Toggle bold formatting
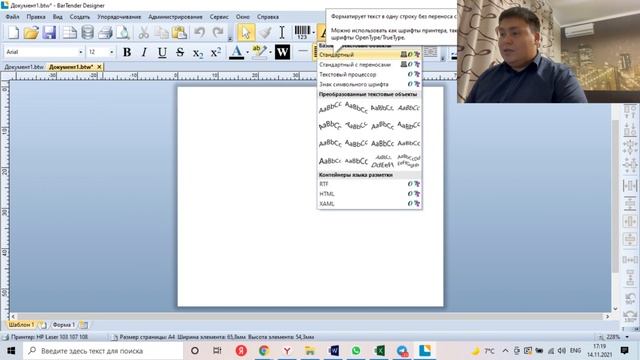This screenshot has width=640, height=360. 127,52
